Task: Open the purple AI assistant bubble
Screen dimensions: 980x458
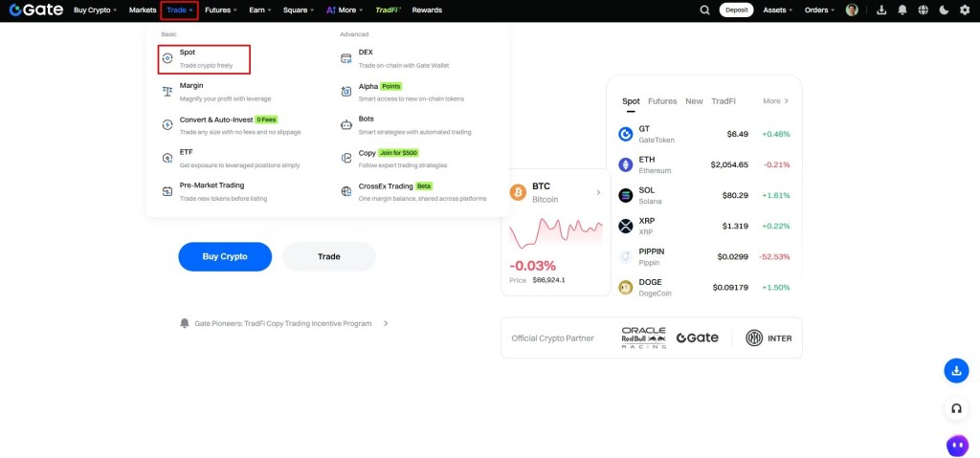Action: [x=956, y=447]
